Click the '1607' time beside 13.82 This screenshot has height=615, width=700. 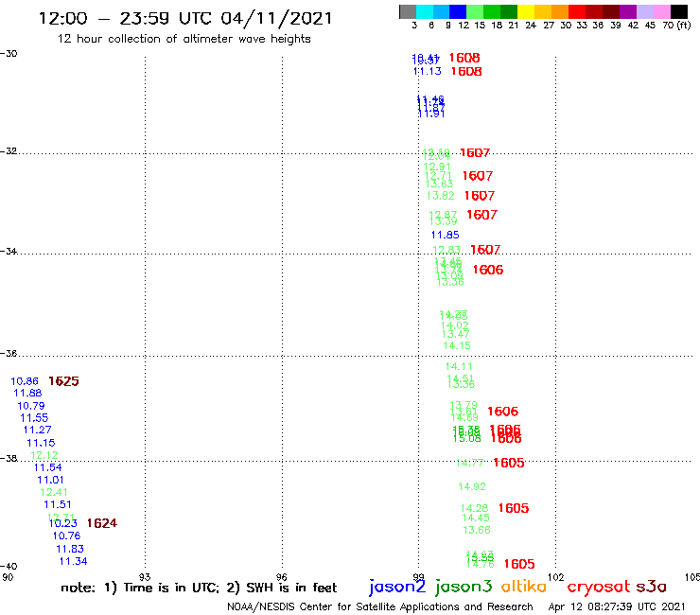(x=480, y=196)
